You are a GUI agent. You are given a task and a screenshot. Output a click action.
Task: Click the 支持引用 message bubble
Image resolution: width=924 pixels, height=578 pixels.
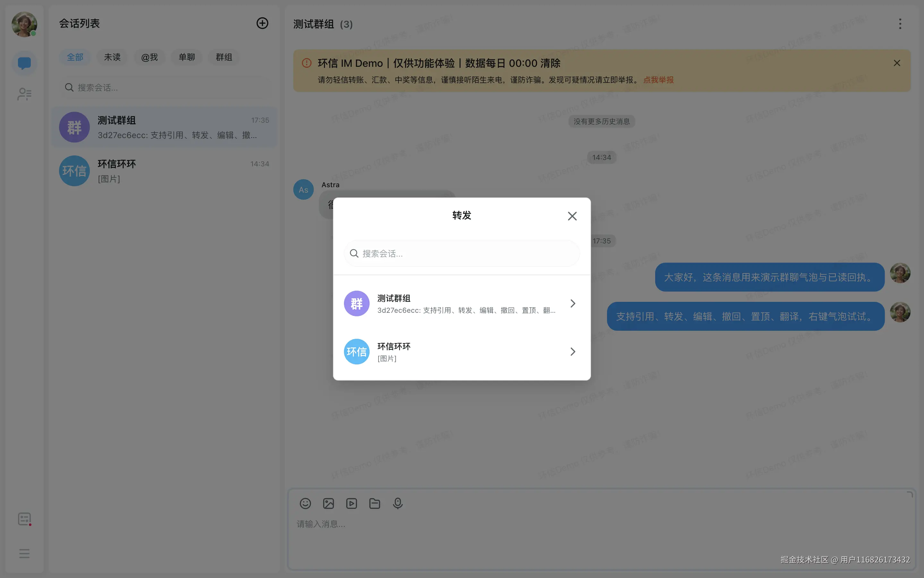tap(746, 317)
